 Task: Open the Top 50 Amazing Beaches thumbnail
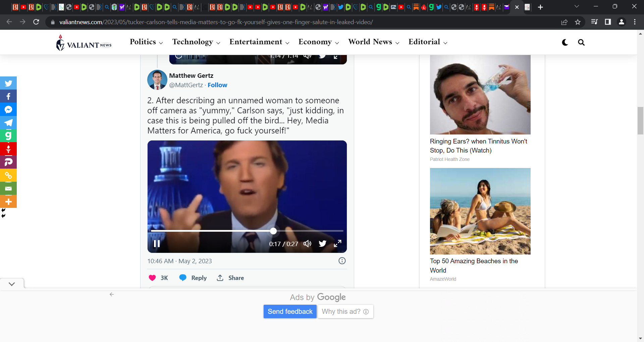480,211
